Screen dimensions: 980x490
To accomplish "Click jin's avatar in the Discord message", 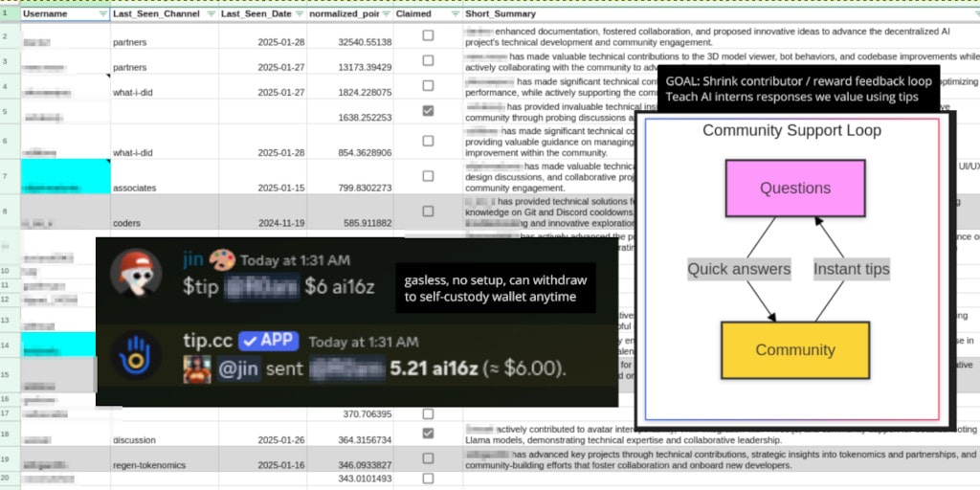I will point(136,275).
